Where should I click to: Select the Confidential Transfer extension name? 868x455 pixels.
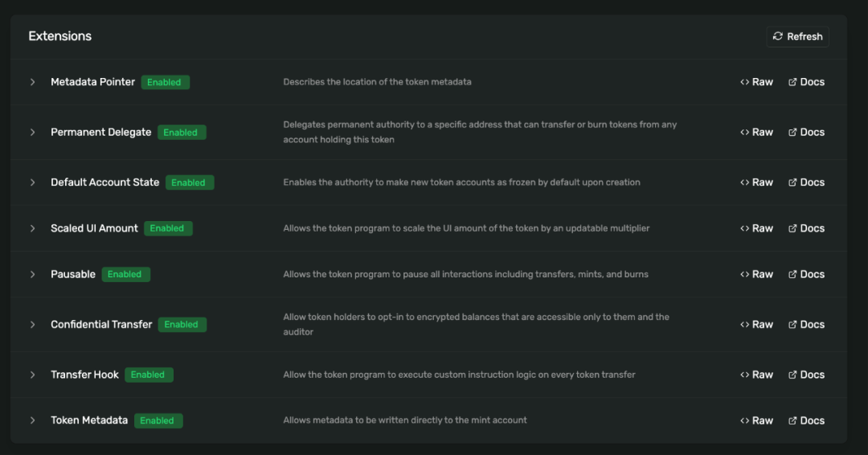point(101,325)
